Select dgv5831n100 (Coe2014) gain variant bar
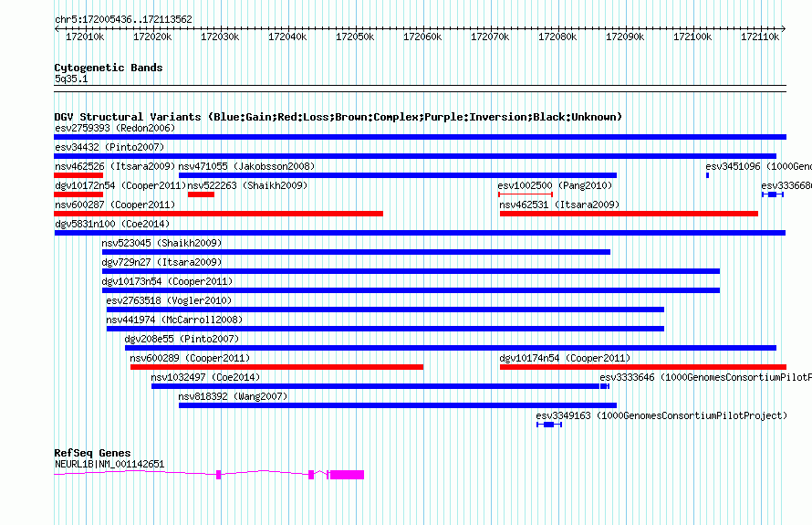 (x=420, y=233)
